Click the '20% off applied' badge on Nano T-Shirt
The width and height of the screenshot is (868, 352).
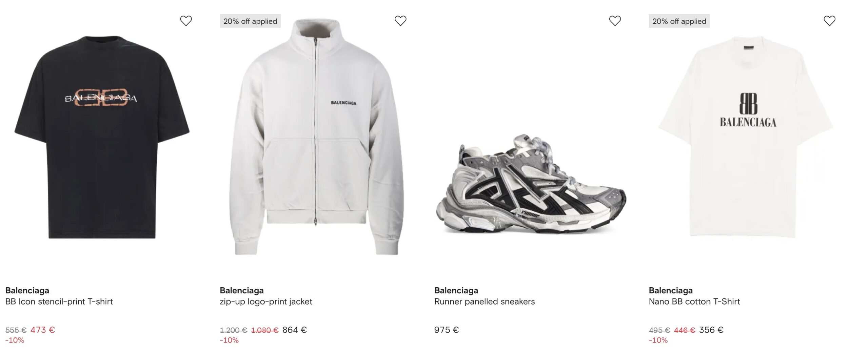click(679, 21)
